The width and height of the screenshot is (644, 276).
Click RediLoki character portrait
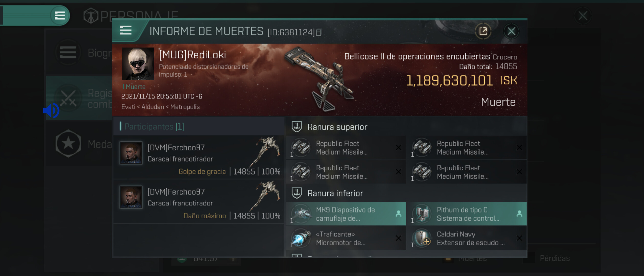pos(138,64)
